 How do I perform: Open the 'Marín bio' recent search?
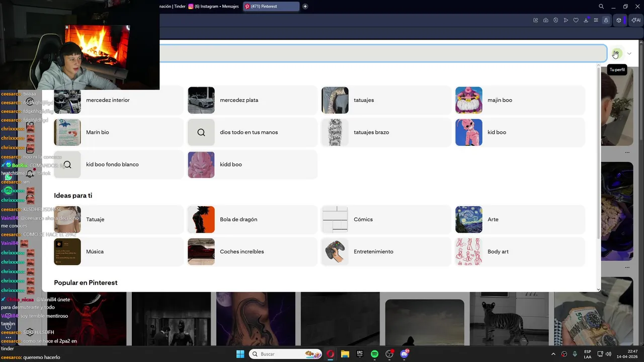(x=119, y=132)
